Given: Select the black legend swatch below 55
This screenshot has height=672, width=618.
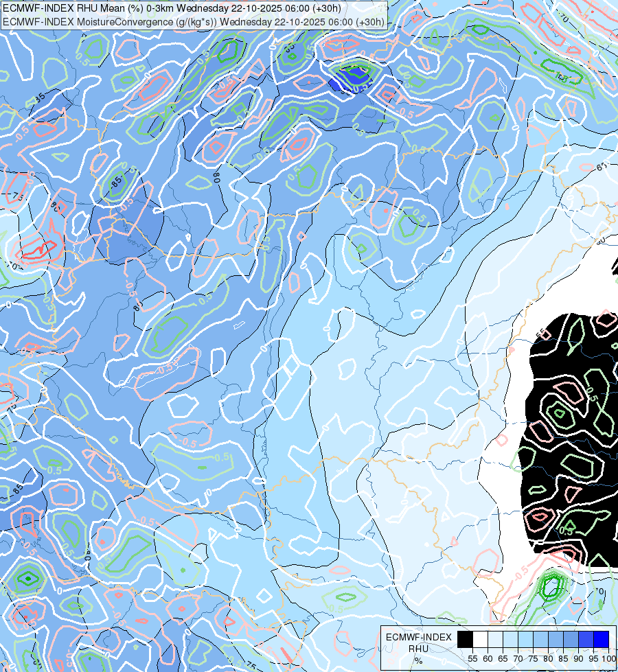Looking at the screenshot, I should [x=465, y=639].
